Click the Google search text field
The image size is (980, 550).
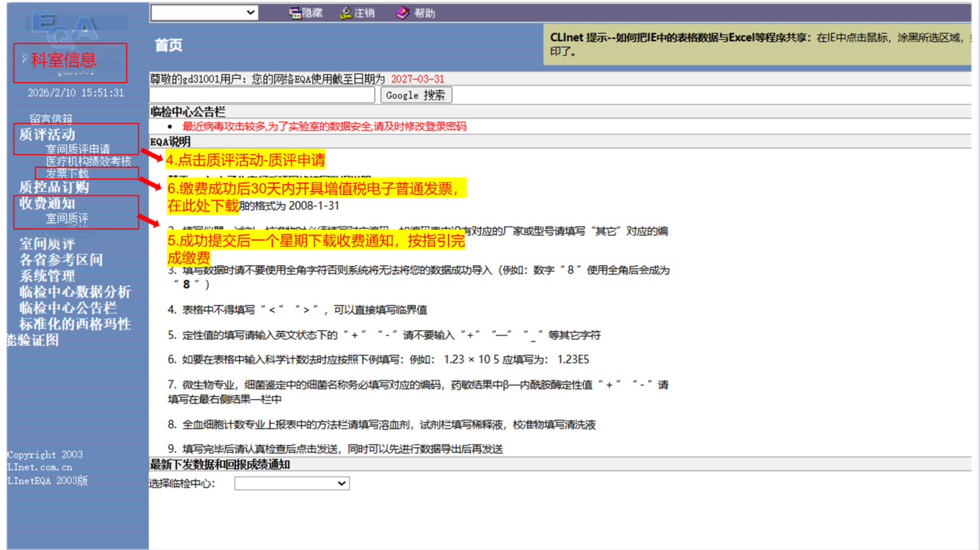(262, 95)
